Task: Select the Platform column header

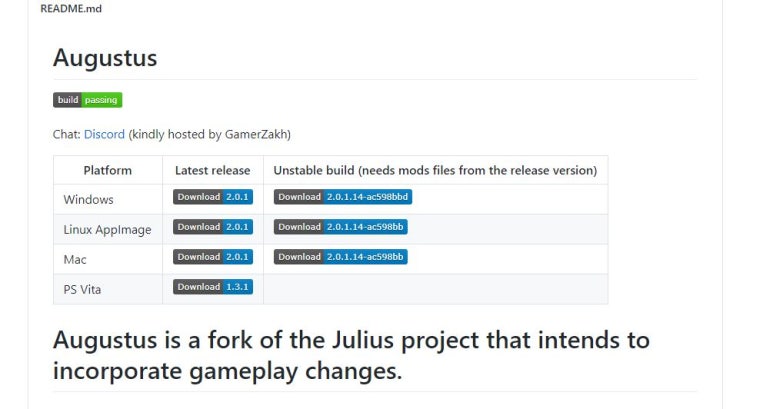Action: click(108, 170)
